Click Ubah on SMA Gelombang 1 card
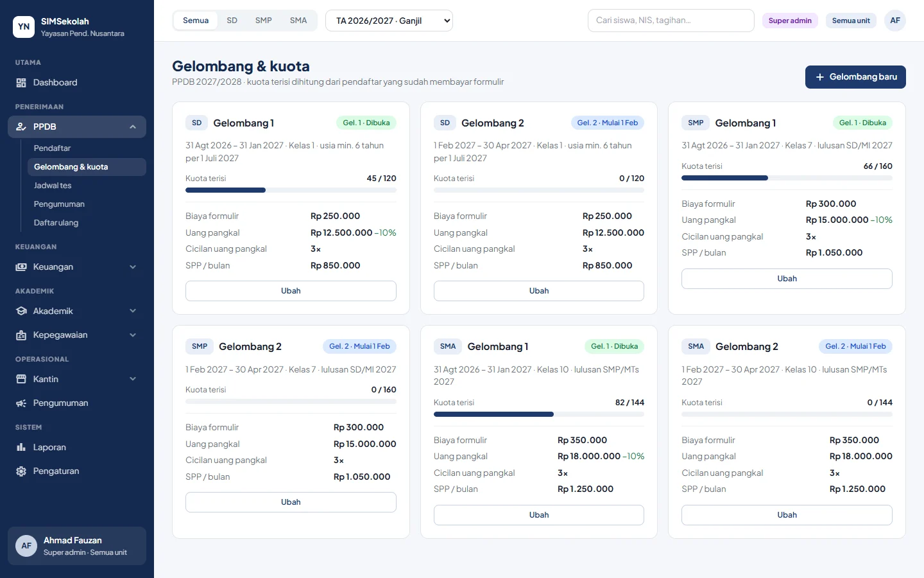924x578 pixels. pos(539,515)
